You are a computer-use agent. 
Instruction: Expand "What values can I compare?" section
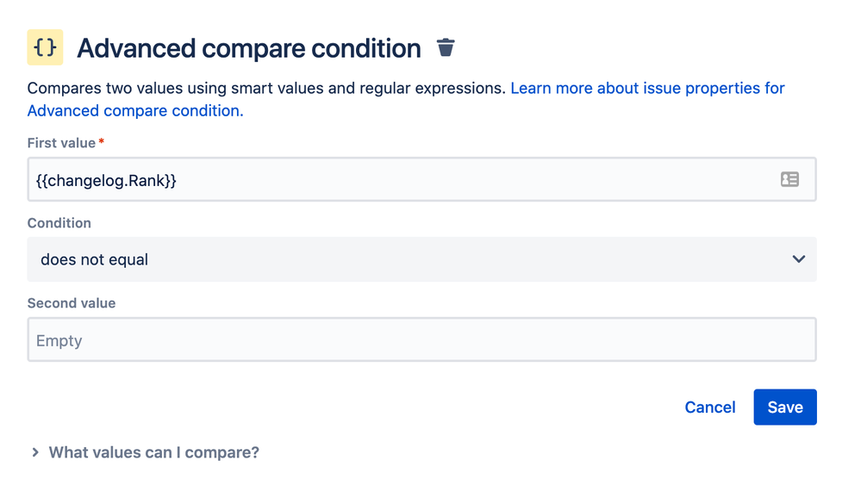pos(153,452)
